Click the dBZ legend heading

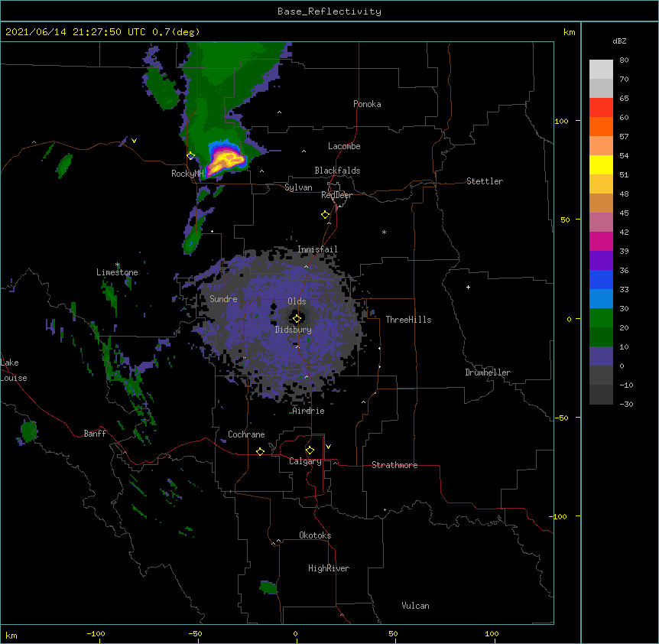pyautogui.click(x=619, y=41)
